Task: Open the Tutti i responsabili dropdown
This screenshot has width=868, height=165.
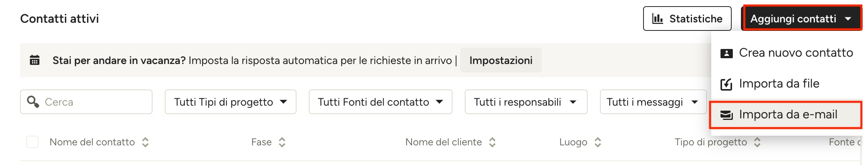Action: [526, 102]
